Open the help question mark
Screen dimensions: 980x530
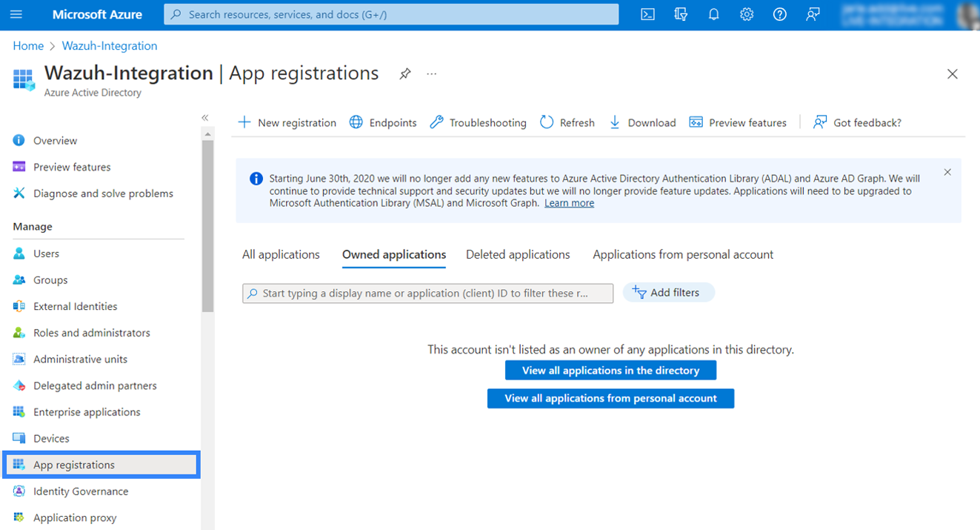pos(779,15)
